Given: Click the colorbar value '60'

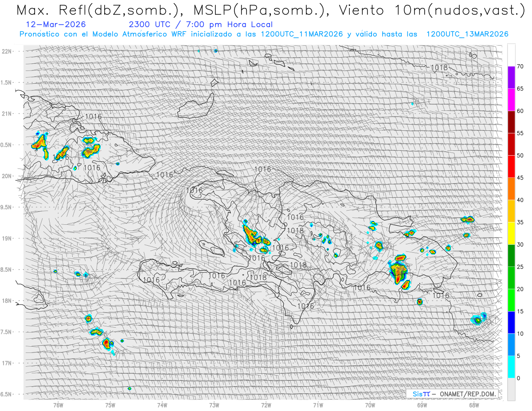Looking at the screenshot, I should 520,111.
